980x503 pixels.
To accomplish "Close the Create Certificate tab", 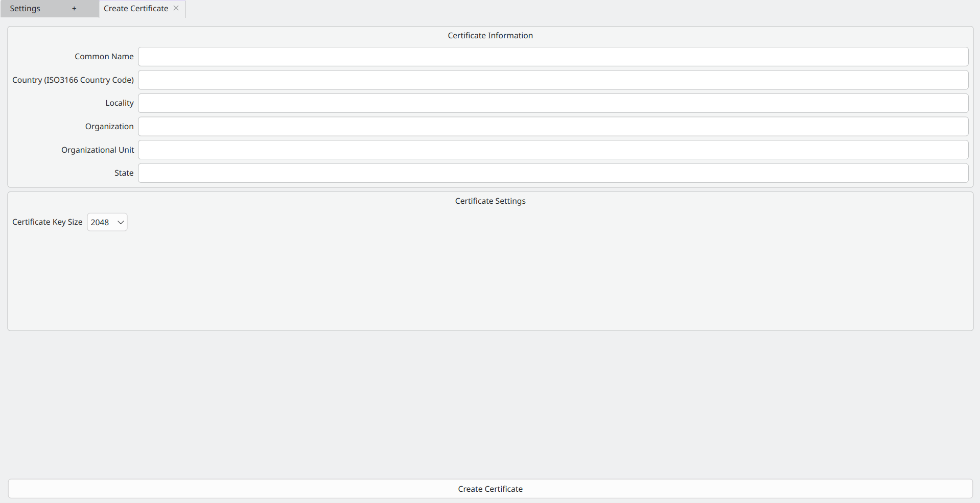I will point(176,8).
